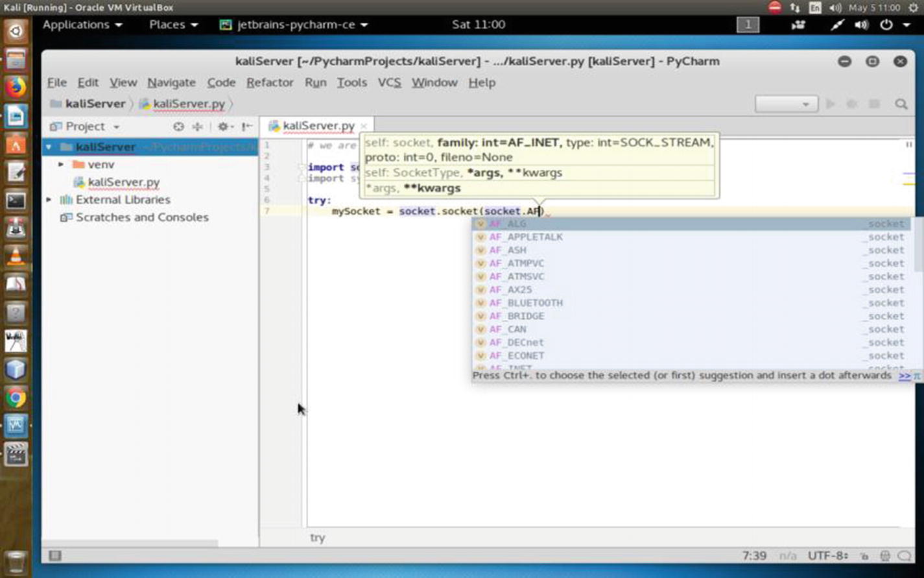Select AF_DECnet in completion list
Viewport: 924px width, 578px height.
pos(691,343)
